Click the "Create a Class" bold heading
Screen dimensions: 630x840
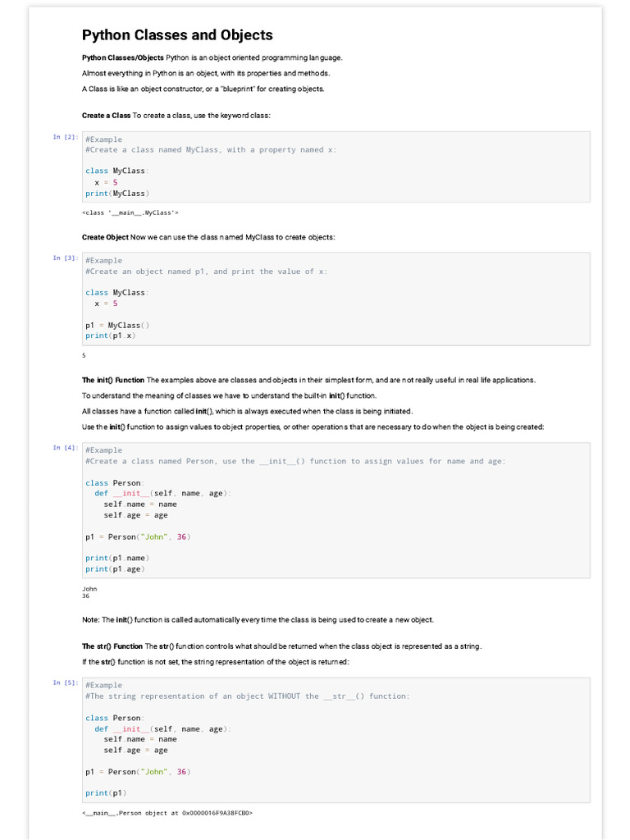107,116
